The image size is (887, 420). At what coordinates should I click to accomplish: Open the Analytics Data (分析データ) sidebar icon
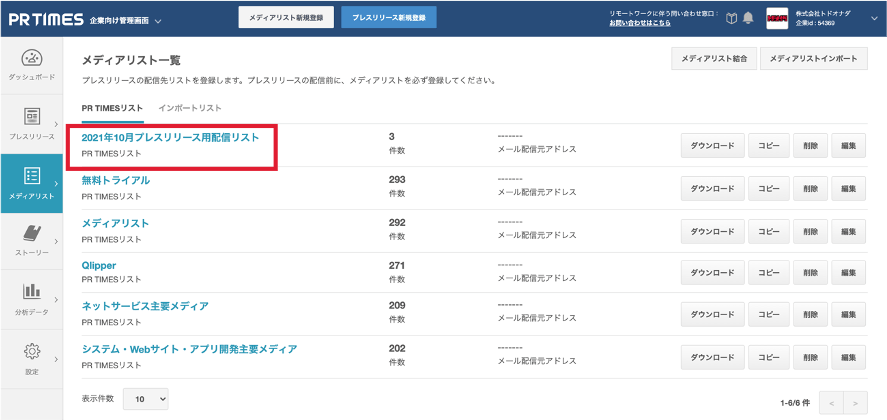coord(31,298)
